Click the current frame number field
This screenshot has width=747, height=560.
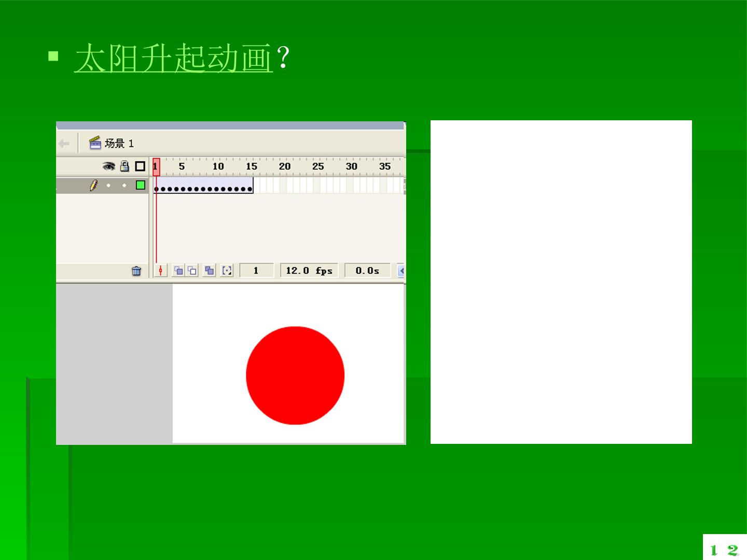[256, 271]
